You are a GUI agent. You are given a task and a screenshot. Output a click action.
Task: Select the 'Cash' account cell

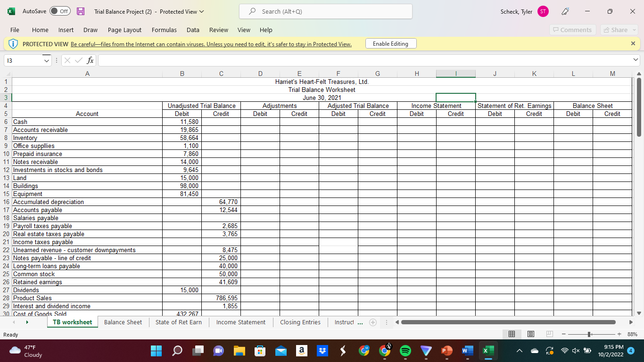click(x=87, y=122)
